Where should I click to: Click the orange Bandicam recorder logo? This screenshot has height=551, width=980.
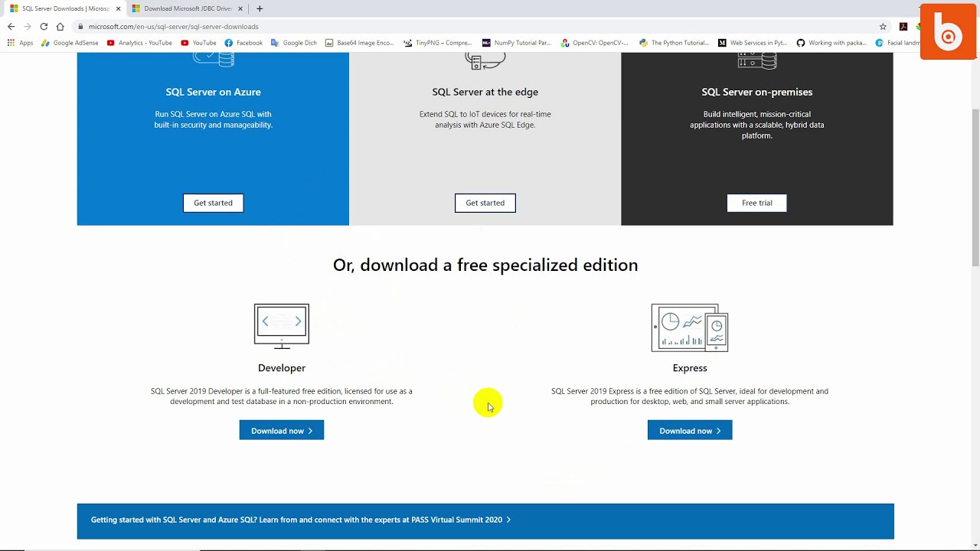point(948,32)
